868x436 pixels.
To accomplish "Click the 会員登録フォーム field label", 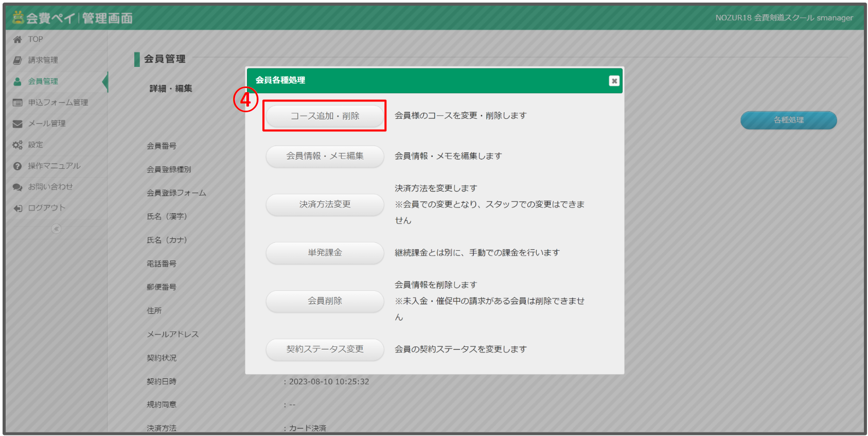I will [x=176, y=193].
